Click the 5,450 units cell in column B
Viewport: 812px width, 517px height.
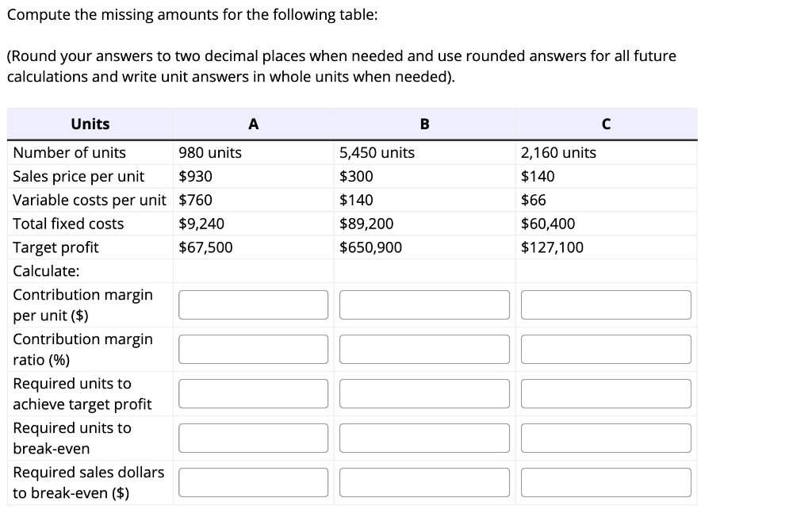(x=377, y=152)
